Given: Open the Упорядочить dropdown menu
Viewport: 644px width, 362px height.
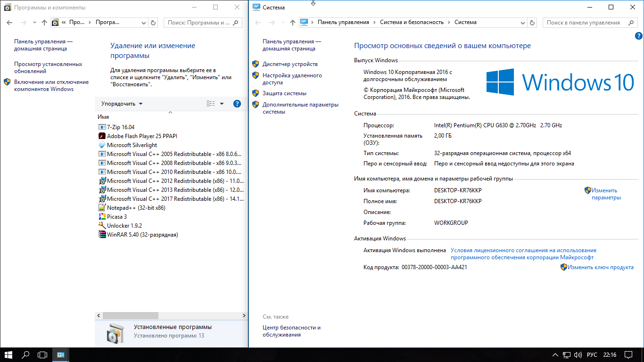Looking at the screenshot, I should tap(122, 104).
